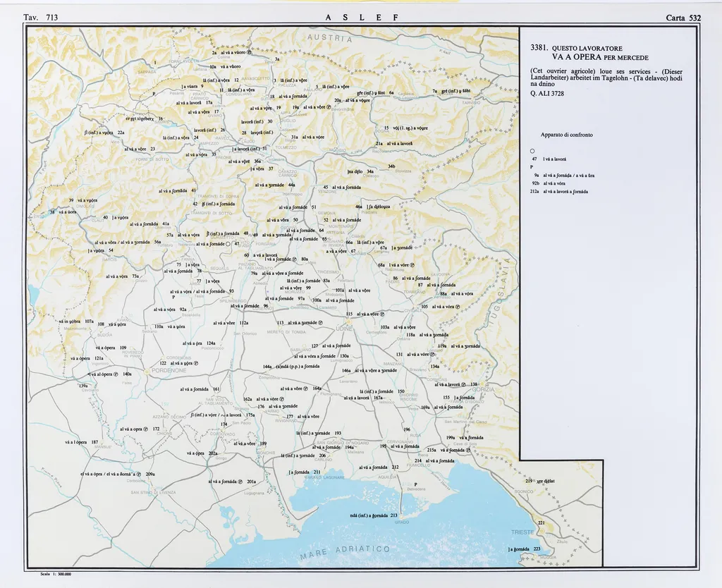Click the Trieste city label
Screen dimensions: 722x588
[522, 532]
